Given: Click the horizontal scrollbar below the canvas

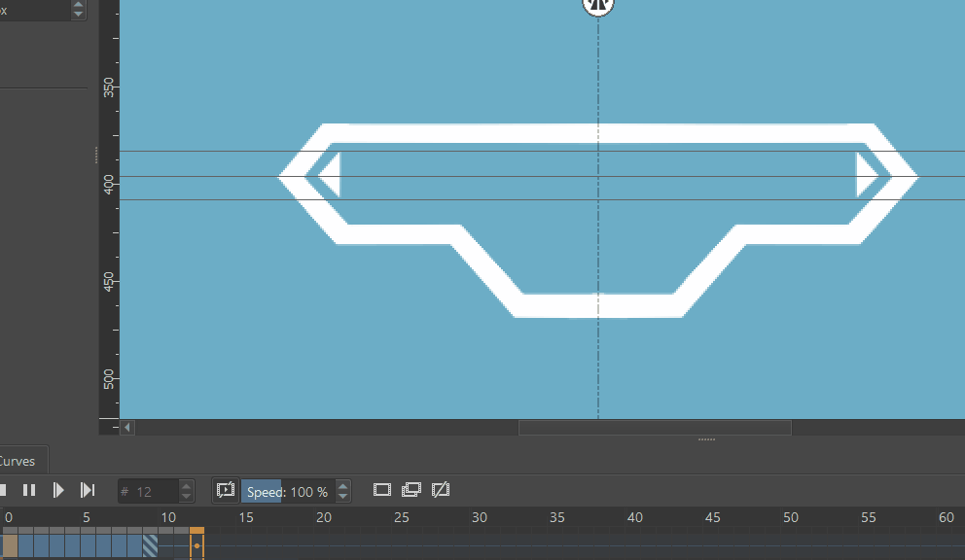Looking at the screenshot, I should [655, 428].
